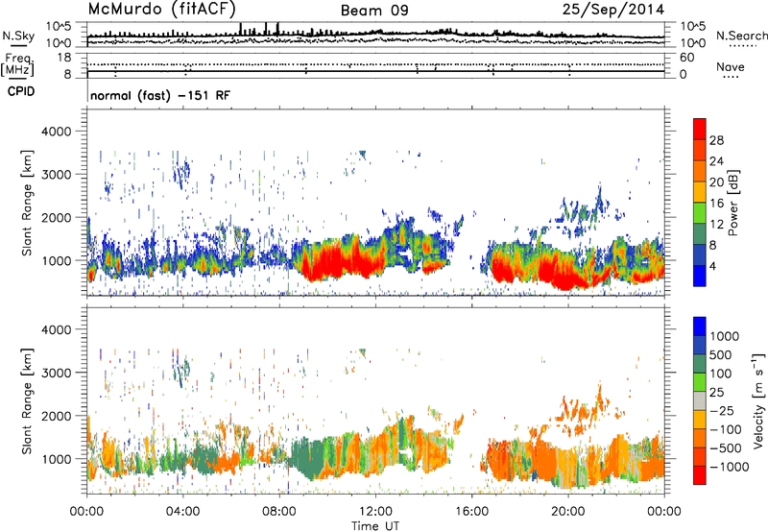Click the "3000" tick of the velocity panel
Screen dimensions: 768x532
click(57, 373)
